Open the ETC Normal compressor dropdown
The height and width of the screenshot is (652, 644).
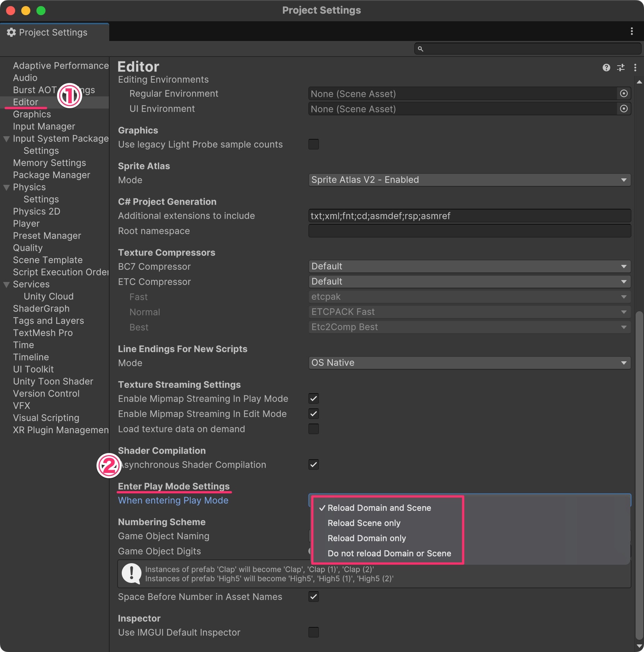[470, 312]
